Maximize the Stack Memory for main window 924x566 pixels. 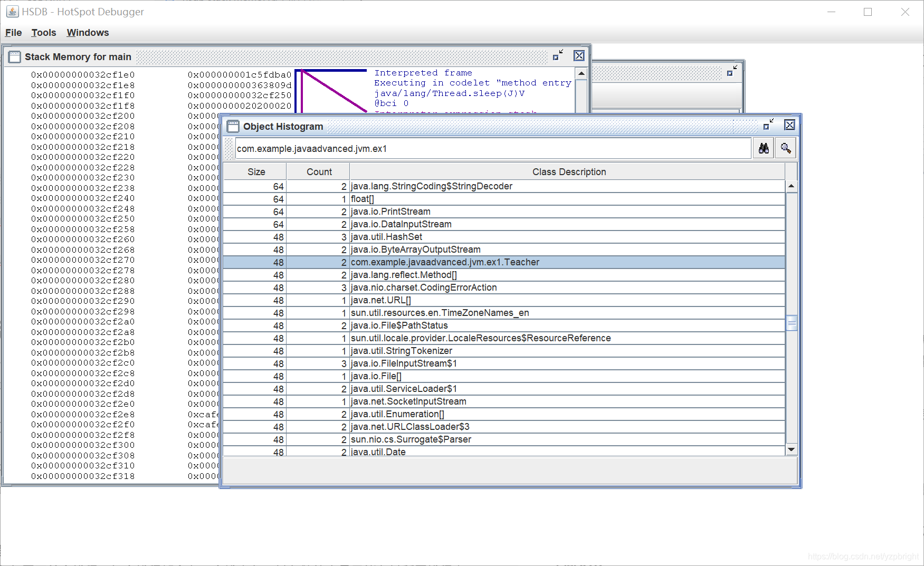click(x=558, y=55)
